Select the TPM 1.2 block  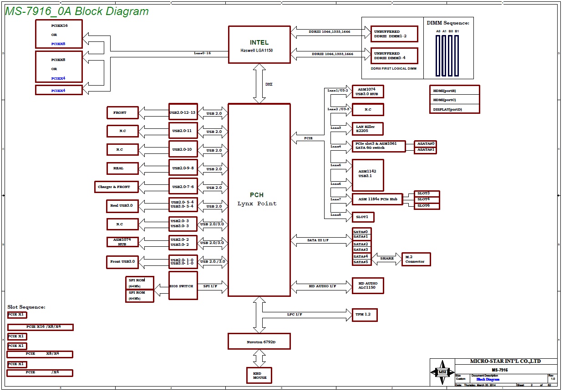point(365,315)
